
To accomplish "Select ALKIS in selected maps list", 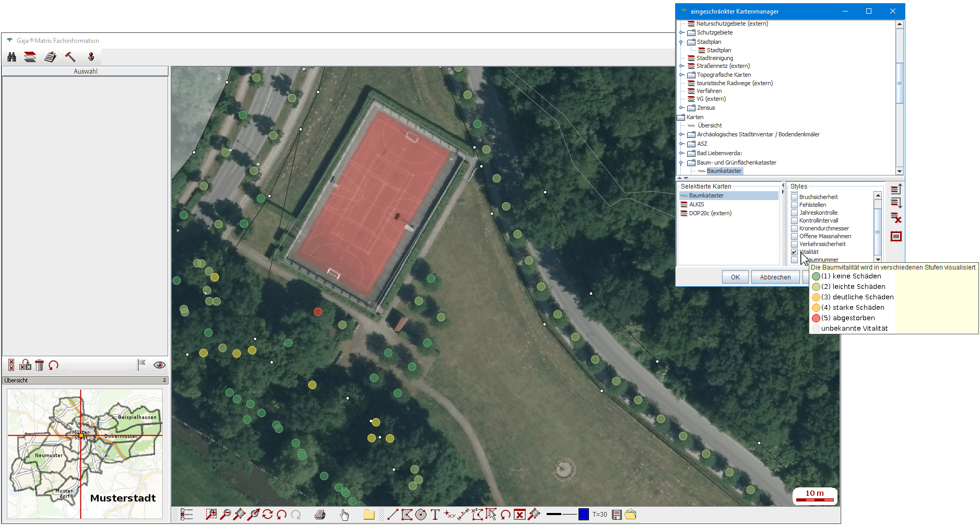I will pos(696,205).
